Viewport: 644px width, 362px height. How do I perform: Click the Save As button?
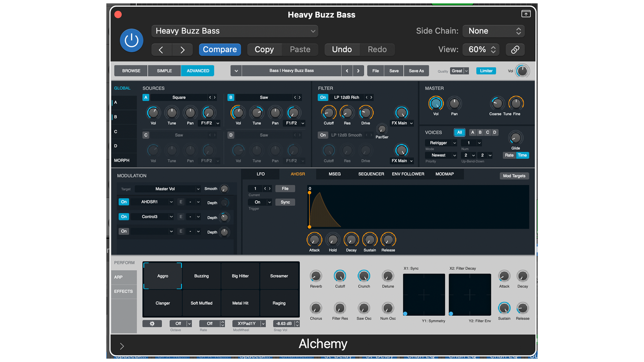tap(416, 71)
